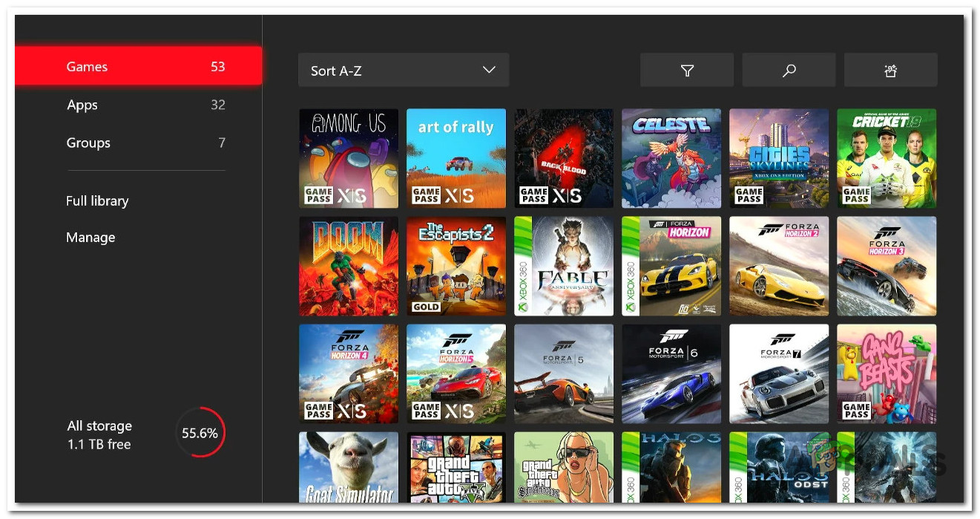Launch the Among Us game tile

(349, 158)
